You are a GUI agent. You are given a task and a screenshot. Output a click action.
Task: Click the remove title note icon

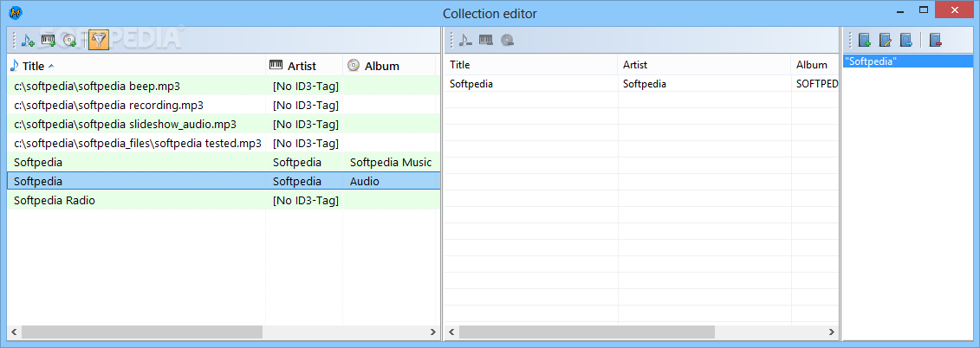(x=465, y=41)
